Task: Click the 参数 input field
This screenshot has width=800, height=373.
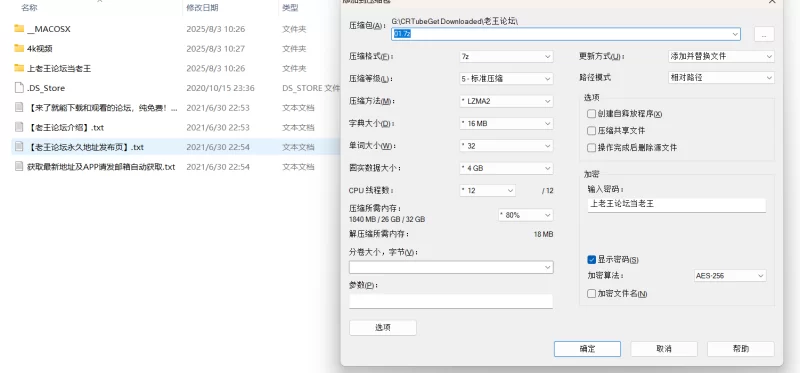Action: point(451,301)
